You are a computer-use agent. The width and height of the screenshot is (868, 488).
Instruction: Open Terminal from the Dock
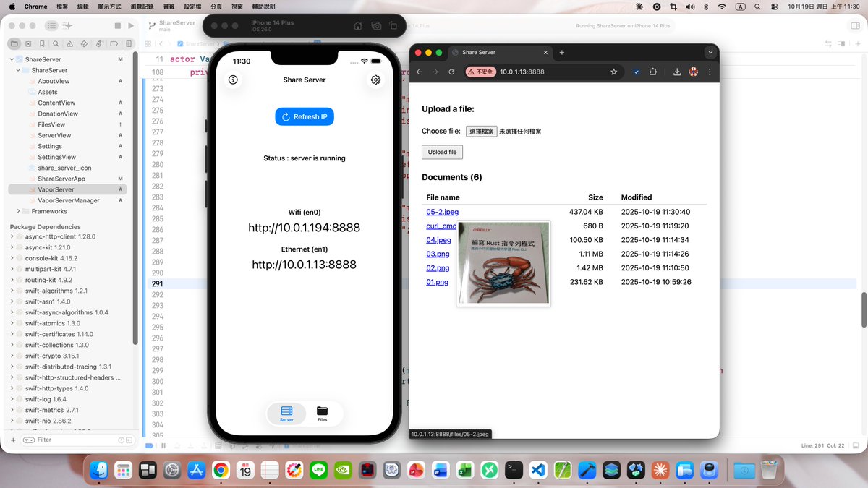[514, 471]
